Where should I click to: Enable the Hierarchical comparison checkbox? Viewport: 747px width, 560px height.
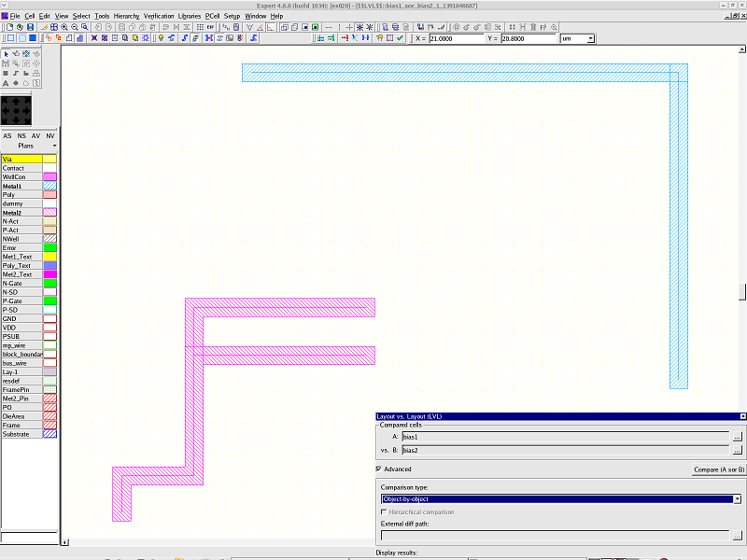(x=384, y=511)
